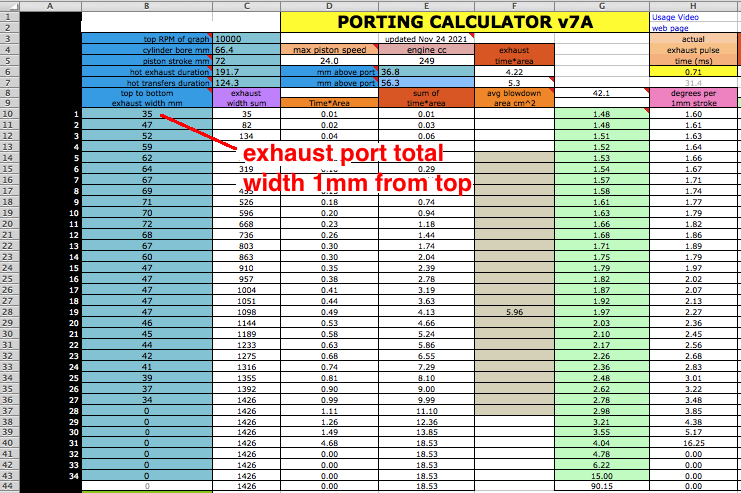Click the 'cylinder bore mm' label
The width and height of the screenshot is (741, 493).
coord(147,50)
